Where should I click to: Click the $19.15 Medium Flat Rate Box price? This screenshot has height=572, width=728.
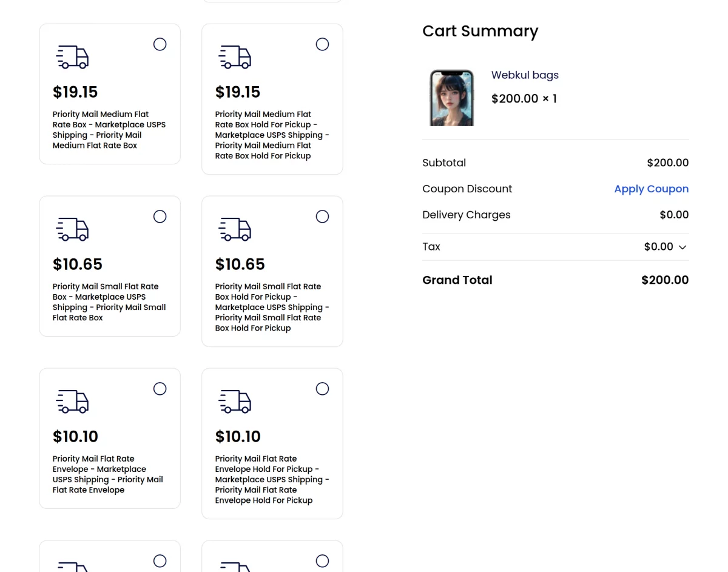(x=75, y=92)
